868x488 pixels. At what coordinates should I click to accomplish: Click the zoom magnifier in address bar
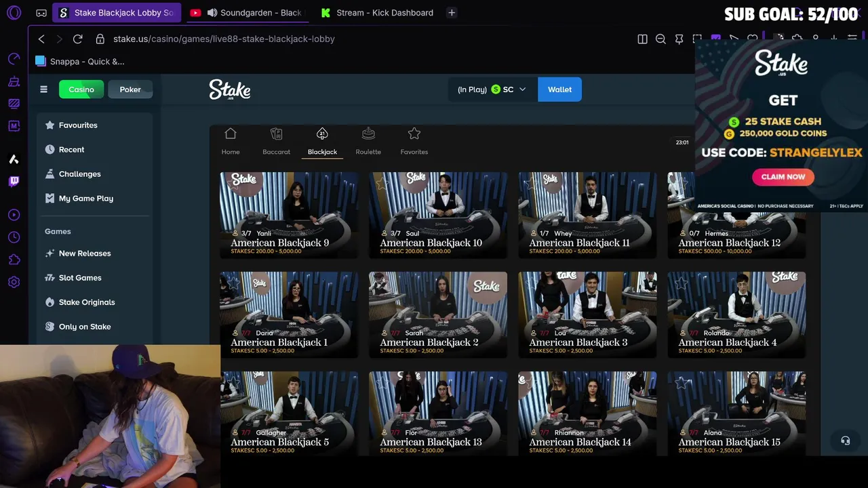click(x=660, y=39)
